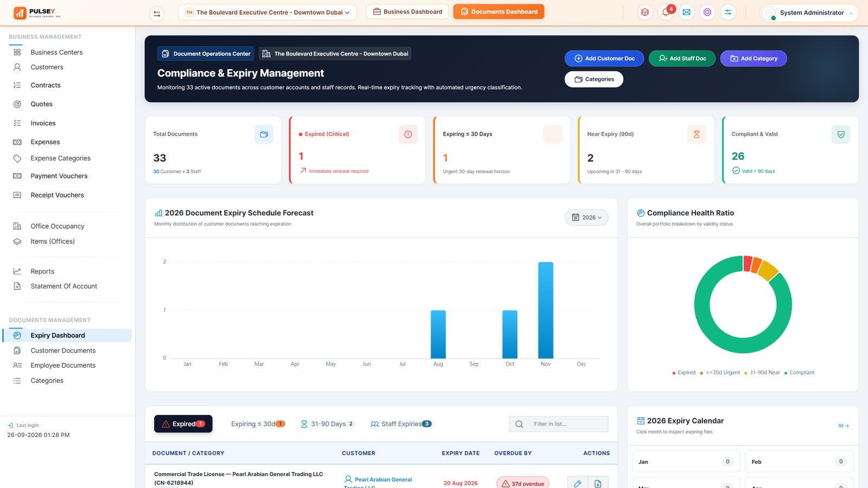The height and width of the screenshot is (488, 868).
Task: Click the sidebar collapse swap icon
Action: pos(157,14)
